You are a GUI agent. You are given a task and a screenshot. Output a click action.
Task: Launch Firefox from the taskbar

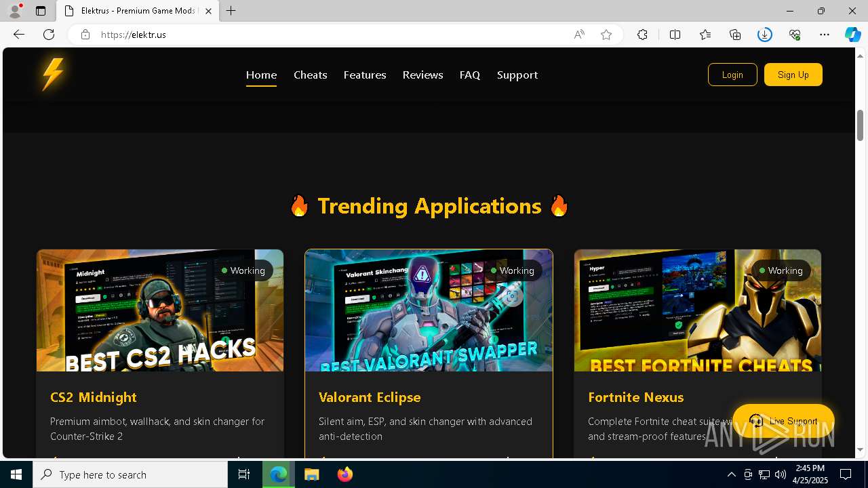pyautogui.click(x=345, y=474)
